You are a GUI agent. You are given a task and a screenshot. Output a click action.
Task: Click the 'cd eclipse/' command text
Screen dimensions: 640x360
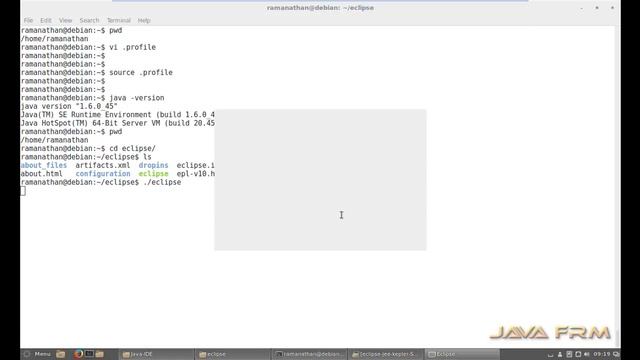132,149
